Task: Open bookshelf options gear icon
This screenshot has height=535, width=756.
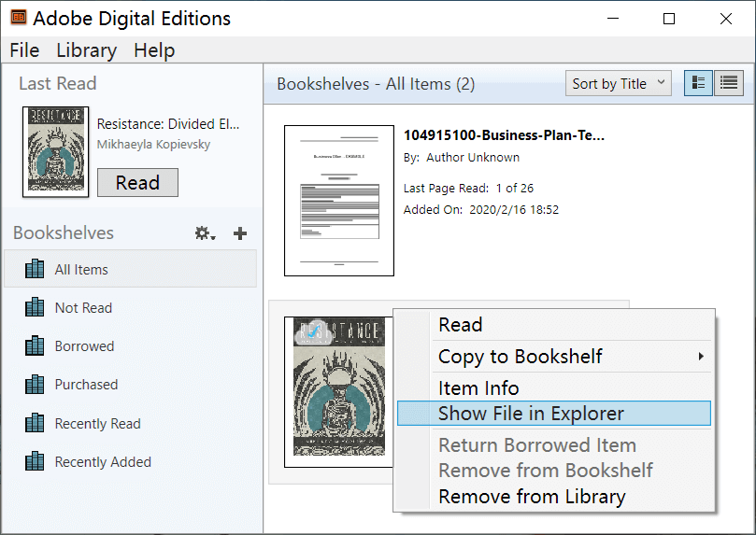Action: (205, 233)
